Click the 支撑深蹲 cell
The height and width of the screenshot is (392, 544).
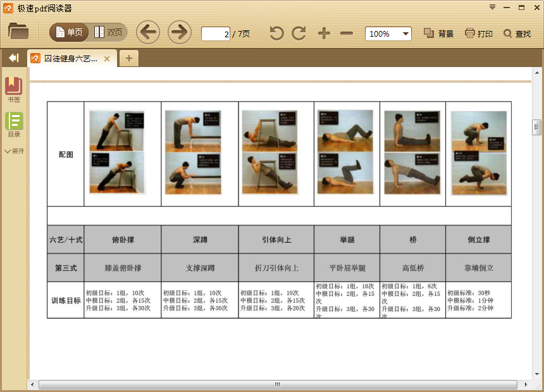(200, 268)
